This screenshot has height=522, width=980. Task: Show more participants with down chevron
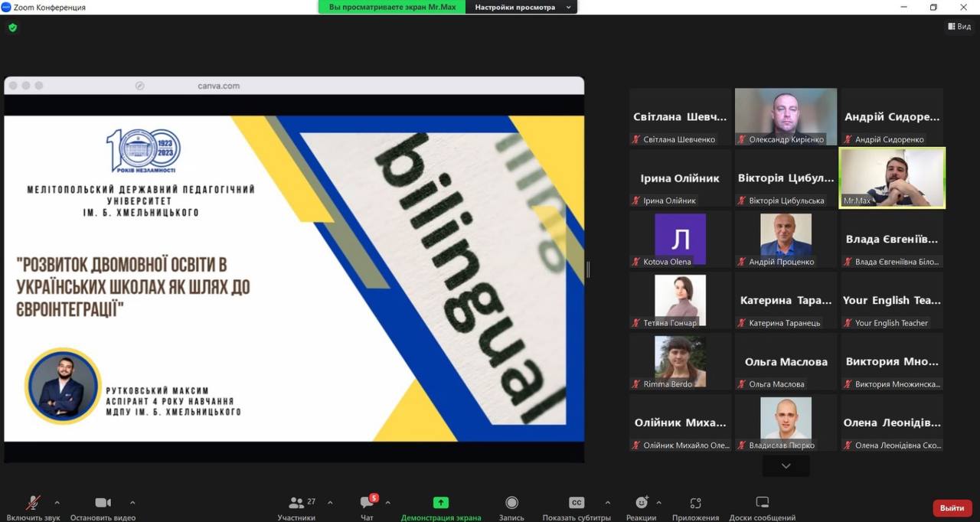click(786, 465)
